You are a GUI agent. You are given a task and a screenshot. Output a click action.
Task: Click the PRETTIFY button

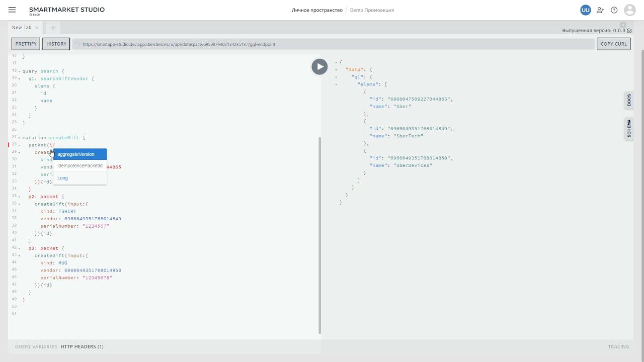26,44
